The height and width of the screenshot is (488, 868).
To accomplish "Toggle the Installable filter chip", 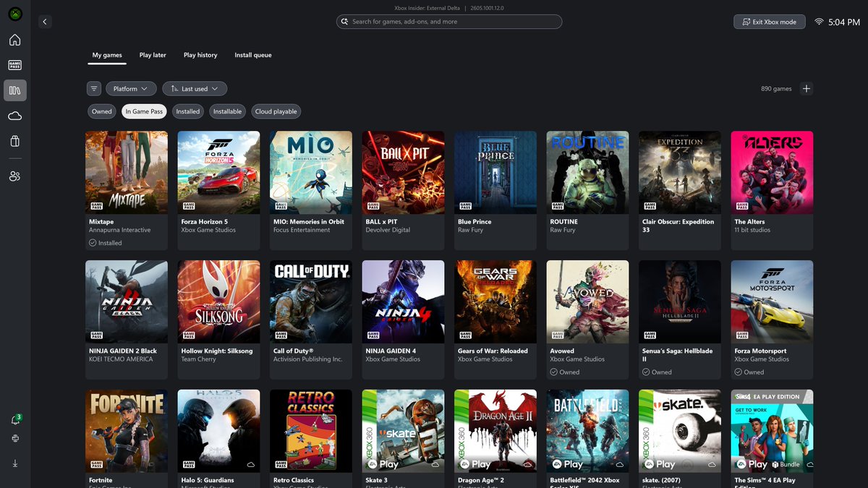I will 228,111.
